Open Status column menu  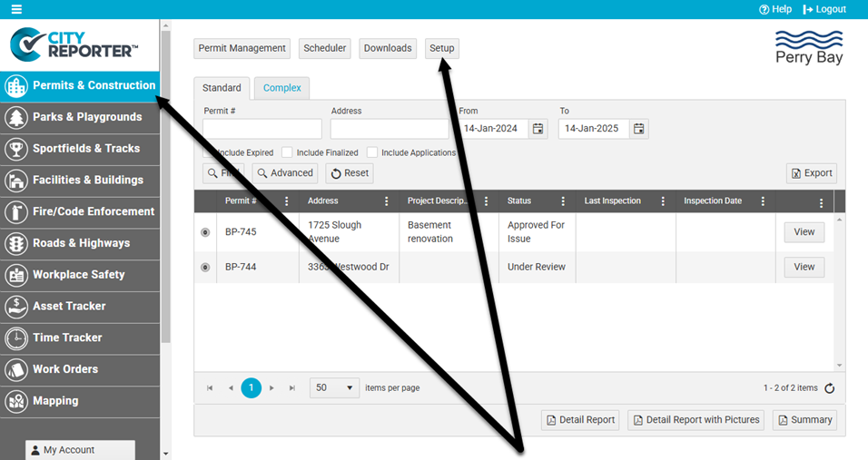(563, 201)
